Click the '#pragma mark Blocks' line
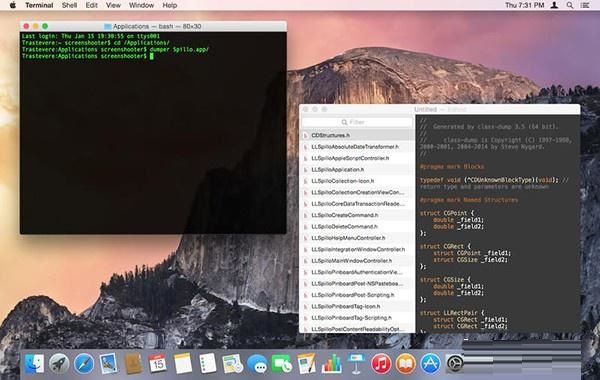 pos(452,166)
